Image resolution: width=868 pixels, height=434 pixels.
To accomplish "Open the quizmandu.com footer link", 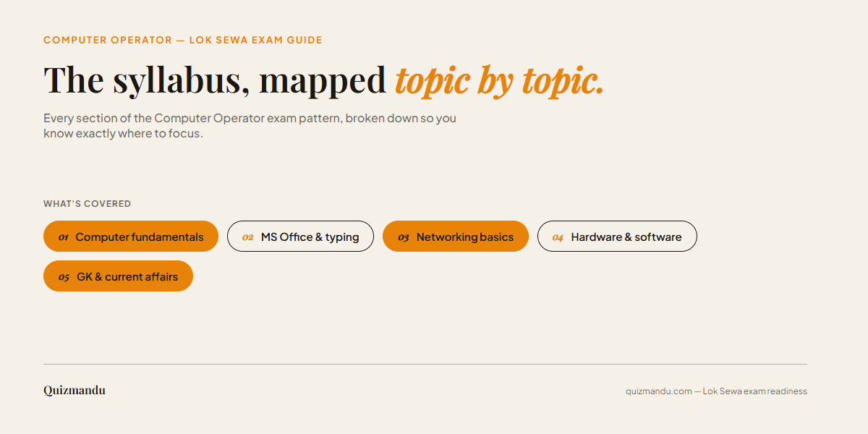I will point(659,391).
